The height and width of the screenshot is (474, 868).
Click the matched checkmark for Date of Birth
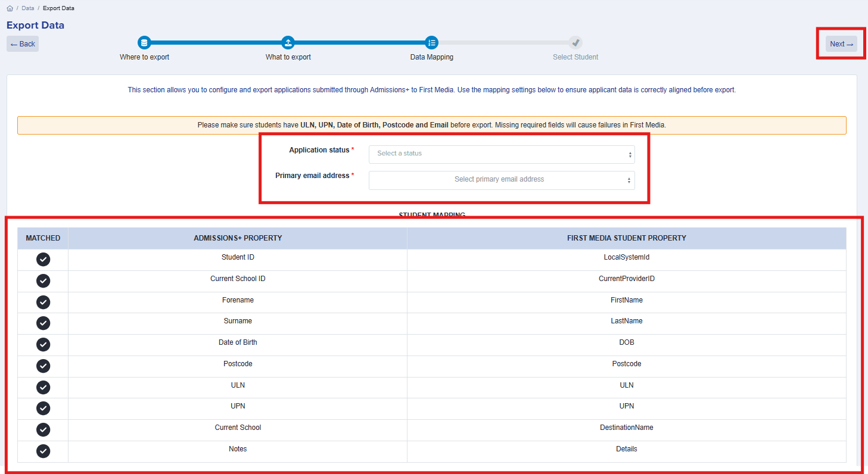(43, 345)
